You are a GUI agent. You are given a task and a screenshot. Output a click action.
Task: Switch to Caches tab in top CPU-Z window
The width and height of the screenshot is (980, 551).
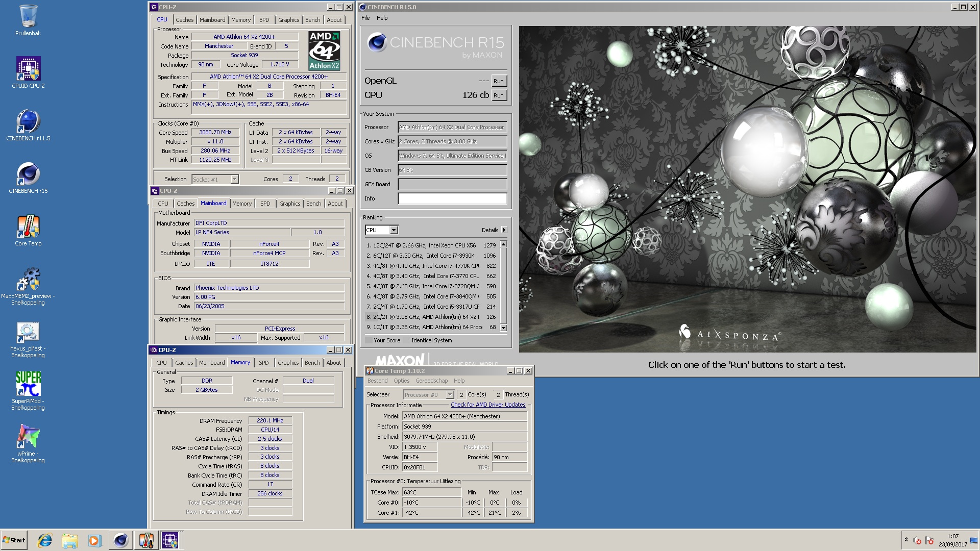coord(185,20)
